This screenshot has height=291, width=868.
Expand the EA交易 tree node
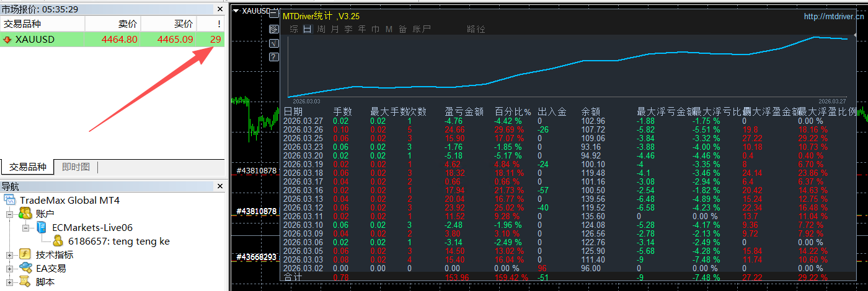[x=9, y=268]
